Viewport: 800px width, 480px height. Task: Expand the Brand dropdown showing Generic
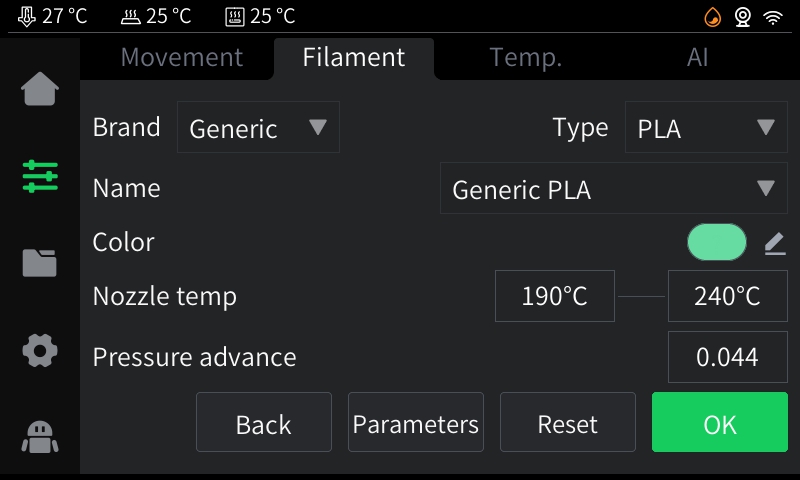tap(258, 128)
